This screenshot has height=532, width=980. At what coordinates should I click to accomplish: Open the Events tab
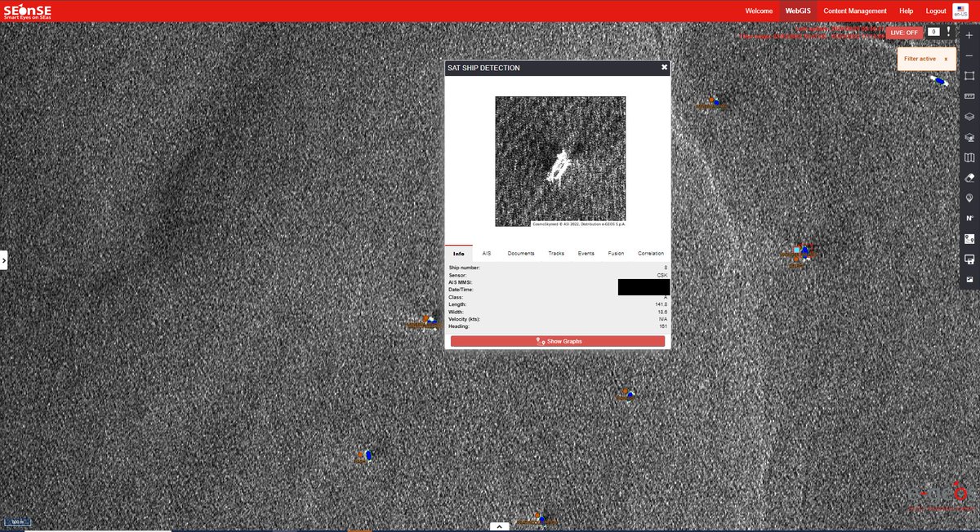tap(586, 253)
